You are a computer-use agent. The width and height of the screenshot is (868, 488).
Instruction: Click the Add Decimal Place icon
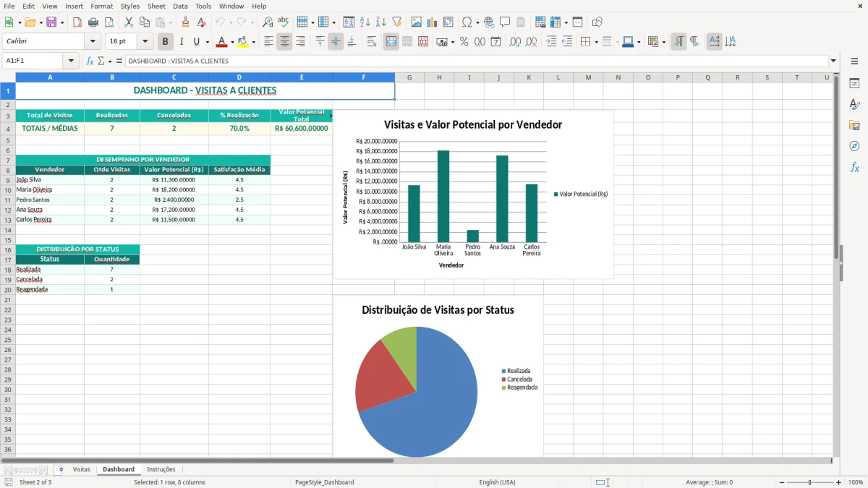(x=516, y=42)
